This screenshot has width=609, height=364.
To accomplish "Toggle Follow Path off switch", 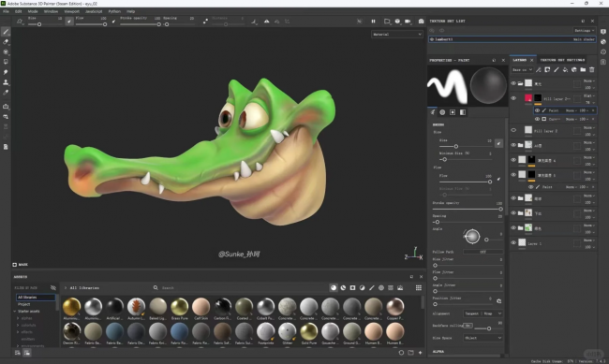I will pos(483,252).
